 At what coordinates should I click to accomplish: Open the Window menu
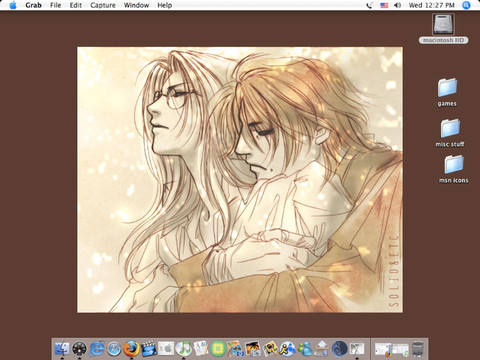point(136,5)
